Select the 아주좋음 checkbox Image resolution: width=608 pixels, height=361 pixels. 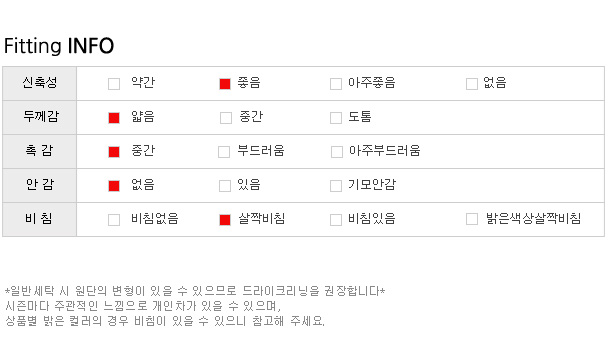pos(336,84)
